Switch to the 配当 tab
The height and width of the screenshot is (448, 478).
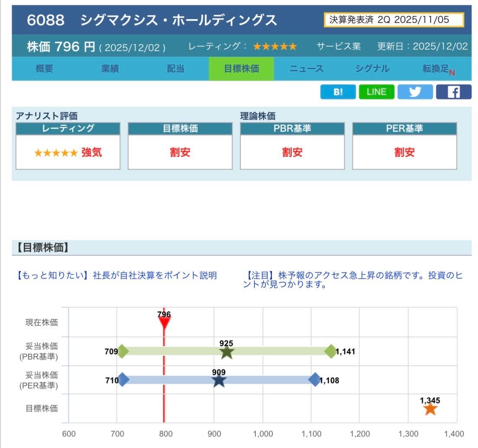(x=175, y=68)
